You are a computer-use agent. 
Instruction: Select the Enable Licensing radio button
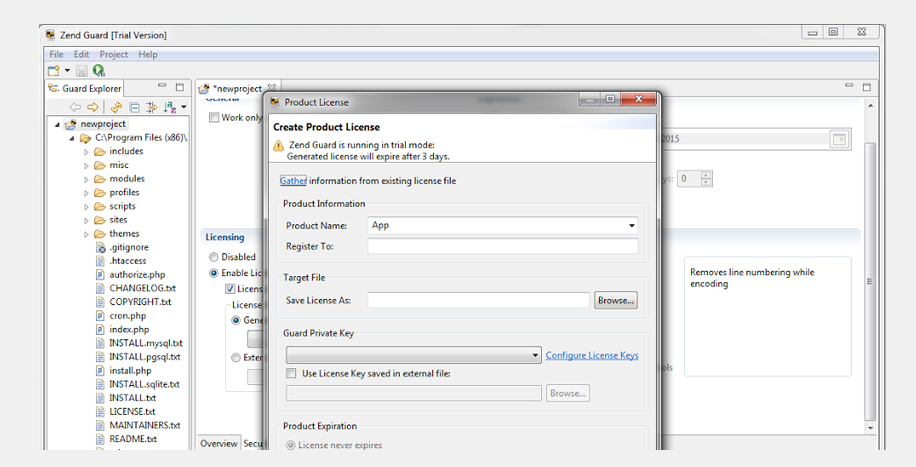pos(214,273)
